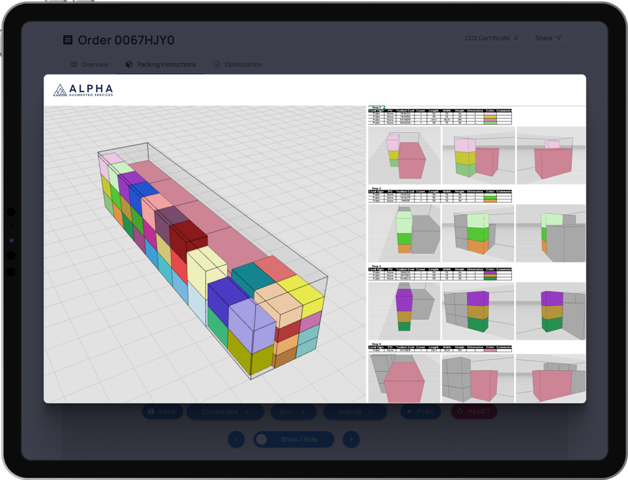
Task: Open the CO2 Certificate link icon
Action: point(516,38)
